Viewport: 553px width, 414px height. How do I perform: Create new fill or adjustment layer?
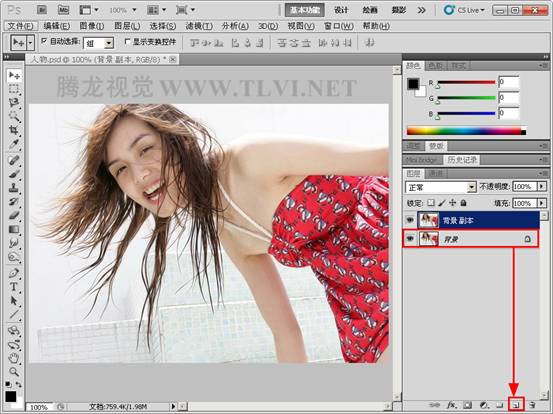484,405
